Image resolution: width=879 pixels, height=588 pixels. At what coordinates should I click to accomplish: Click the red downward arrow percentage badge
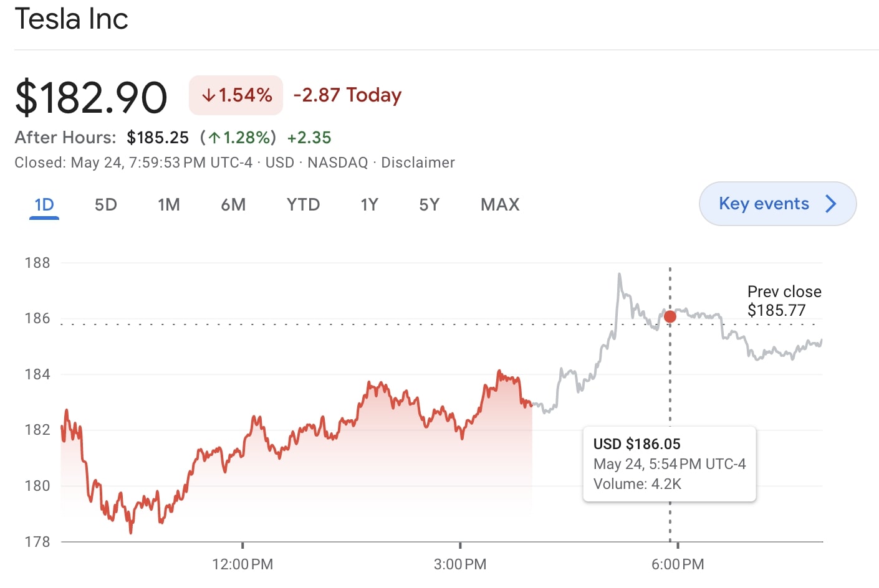click(236, 95)
